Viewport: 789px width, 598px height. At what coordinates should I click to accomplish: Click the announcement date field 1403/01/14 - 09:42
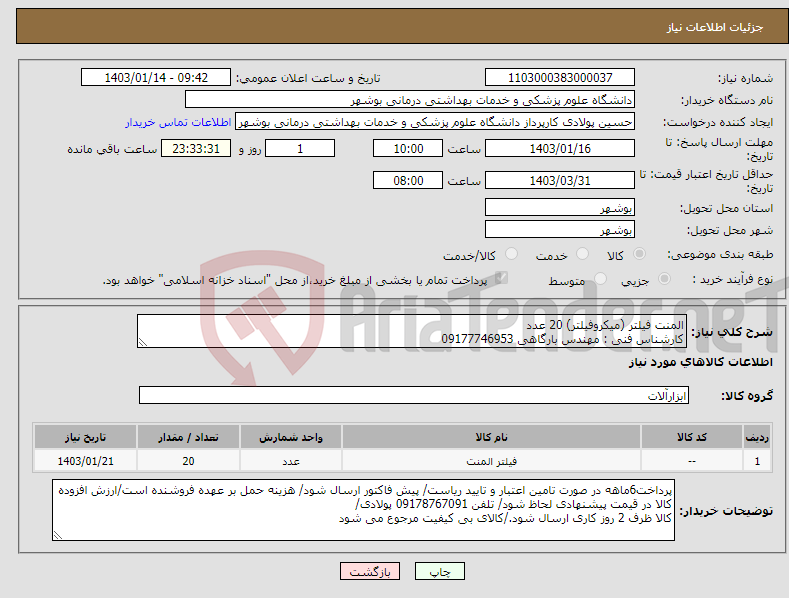[x=155, y=78]
